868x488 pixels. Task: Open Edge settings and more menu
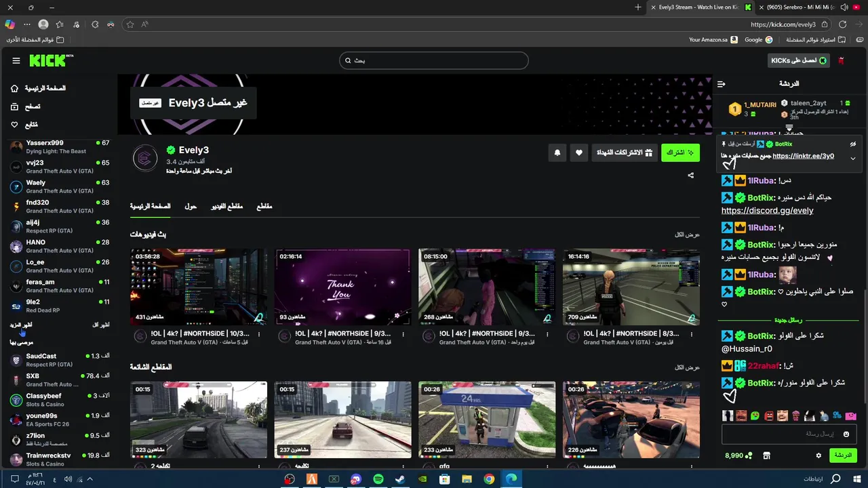(27, 24)
